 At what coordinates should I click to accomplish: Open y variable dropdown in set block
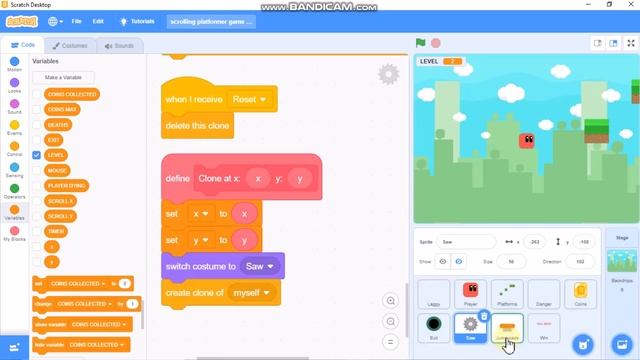click(x=200, y=240)
